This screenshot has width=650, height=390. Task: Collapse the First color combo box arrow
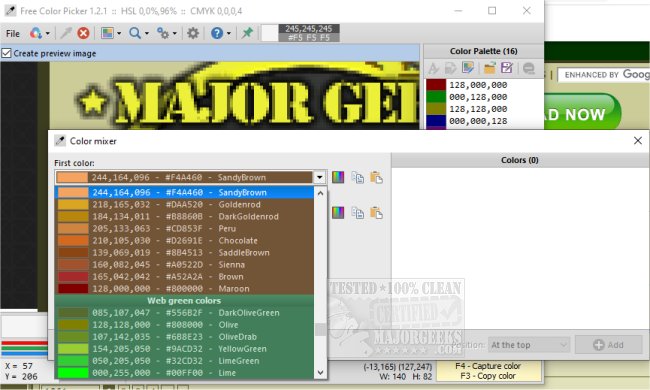319,177
